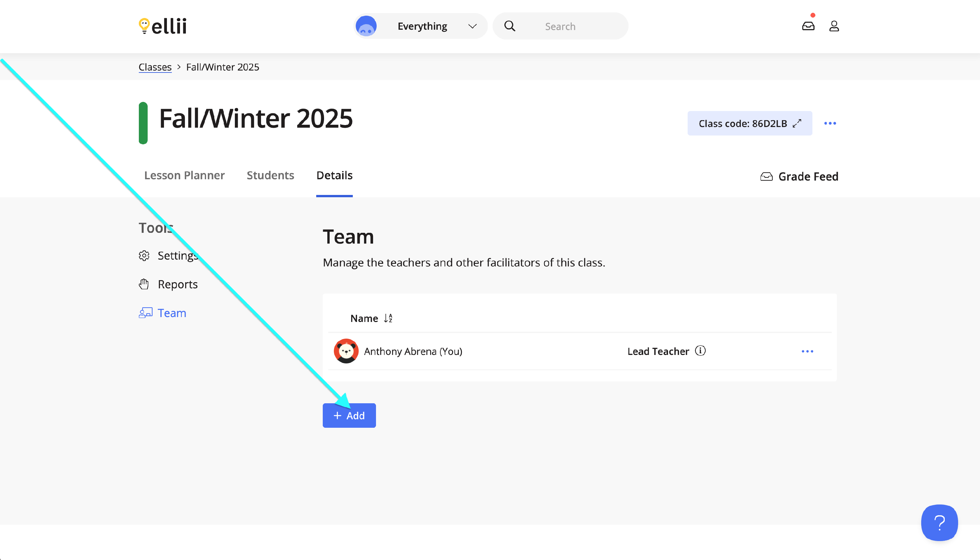This screenshot has height=560, width=980.
Task: Click the ellii logo
Action: coord(163,26)
